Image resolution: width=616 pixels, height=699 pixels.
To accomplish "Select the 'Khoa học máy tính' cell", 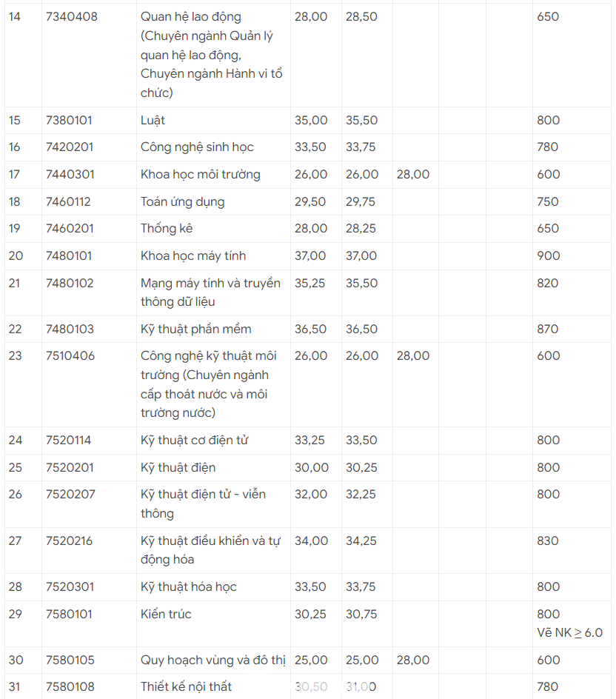I will tap(192, 255).
